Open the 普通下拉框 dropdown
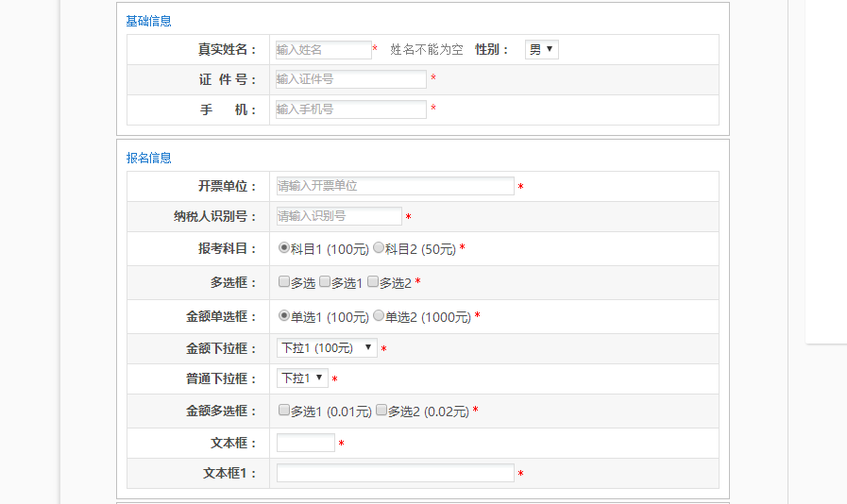 [x=302, y=378]
